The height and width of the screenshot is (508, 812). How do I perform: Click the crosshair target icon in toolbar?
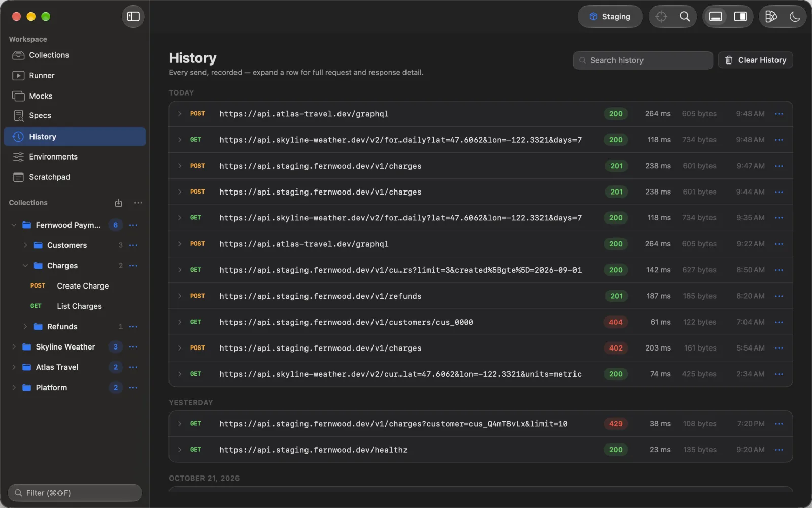coord(661,17)
